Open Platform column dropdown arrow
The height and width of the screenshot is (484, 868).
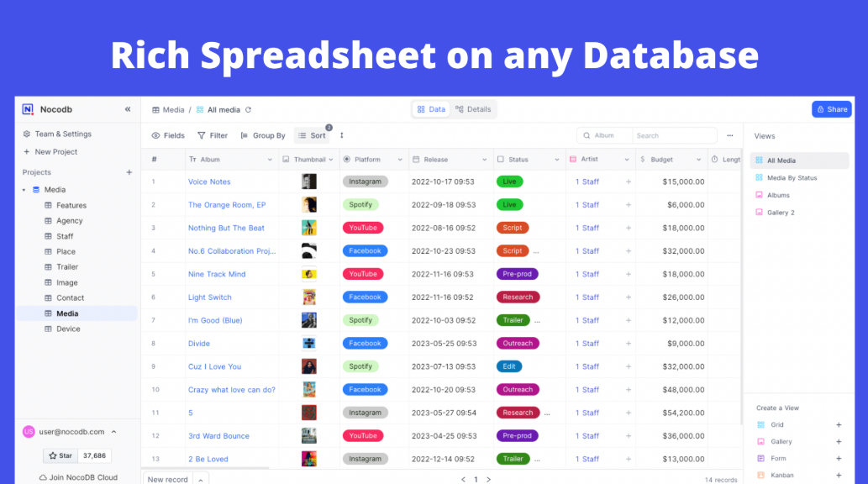400,160
